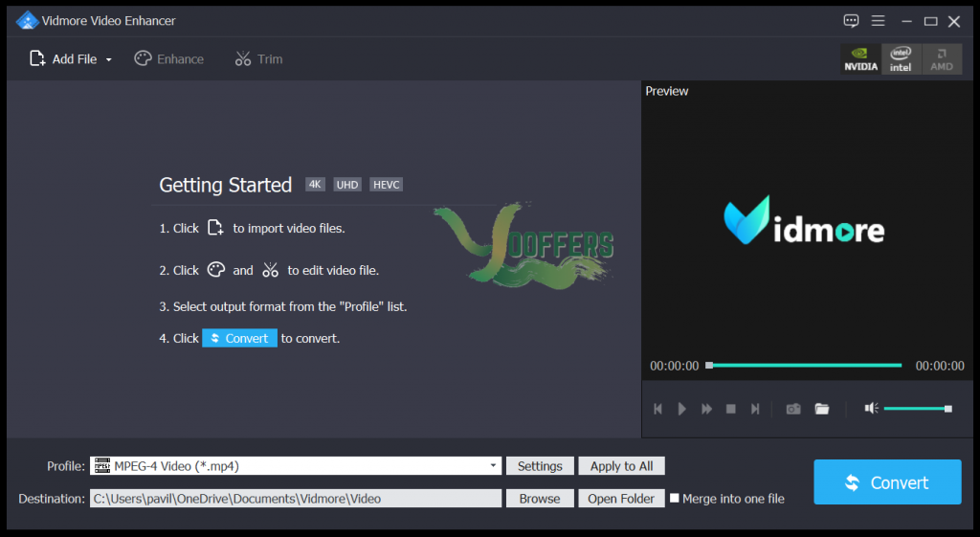Adjust the volume slider
Image resolution: width=980 pixels, height=537 pixels.
click(918, 409)
